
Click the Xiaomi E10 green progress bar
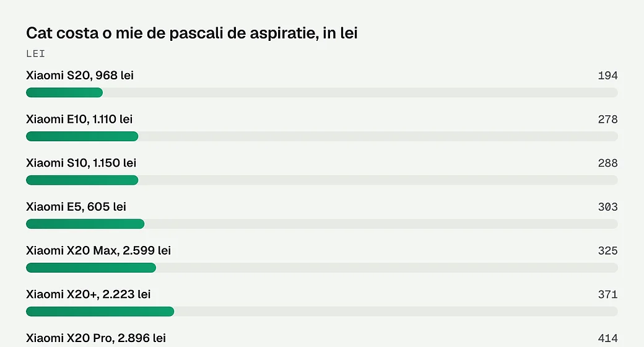click(82, 136)
